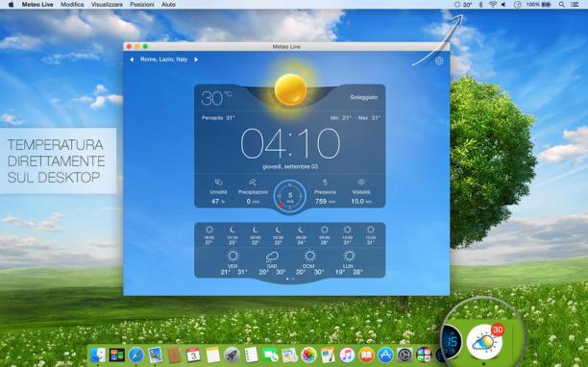Click the 100% battery indicator

click(538, 5)
